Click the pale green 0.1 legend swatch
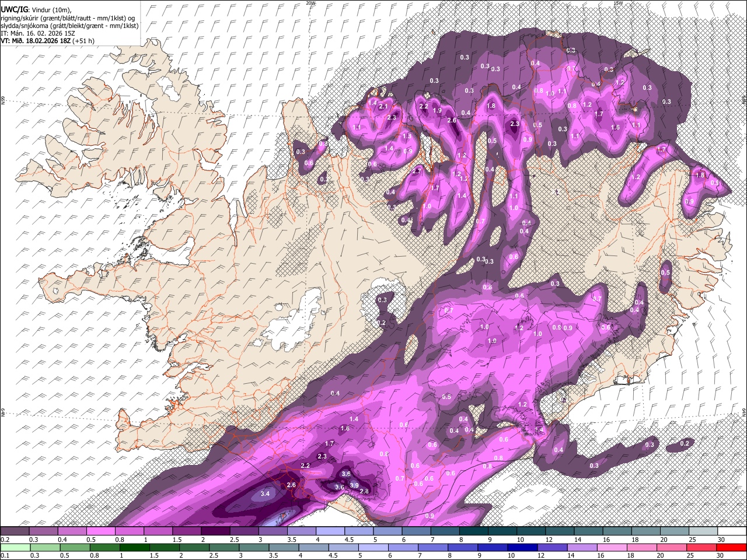The image size is (747, 560). coord(15,547)
